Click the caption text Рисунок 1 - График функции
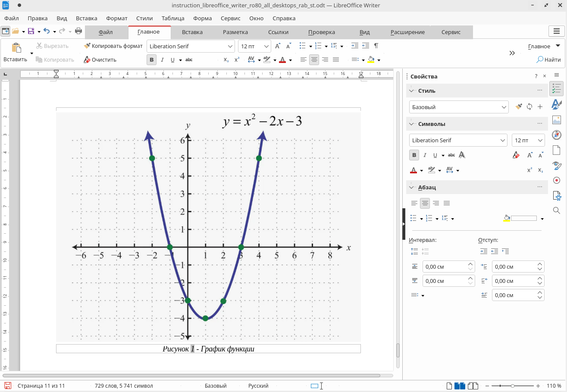The height and width of the screenshot is (392, 567). pyautogui.click(x=208, y=348)
